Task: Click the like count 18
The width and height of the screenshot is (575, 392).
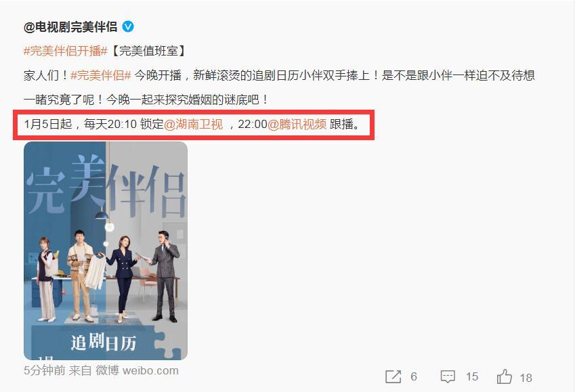Action: tap(526, 378)
